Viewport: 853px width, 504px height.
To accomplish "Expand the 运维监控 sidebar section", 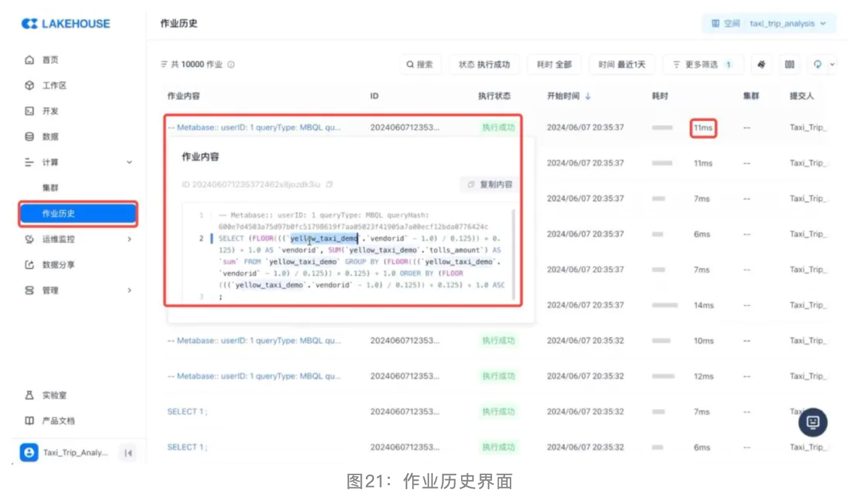I will [129, 239].
